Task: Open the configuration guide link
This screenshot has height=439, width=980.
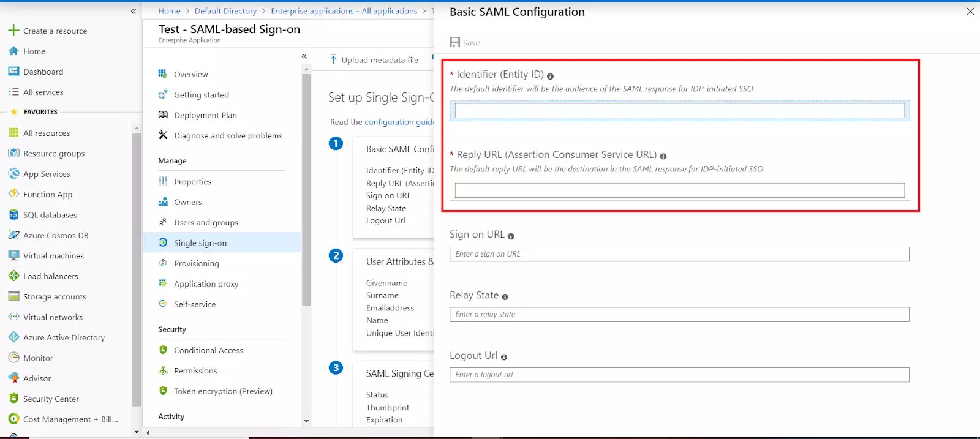Action: 399,122
